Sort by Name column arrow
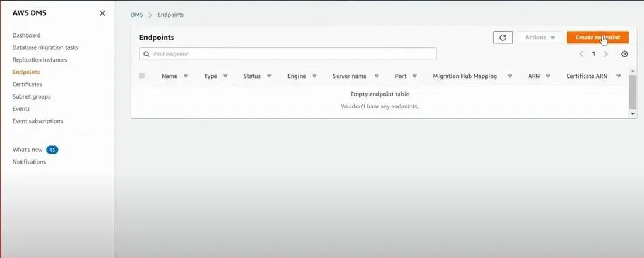 click(x=186, y=76)
